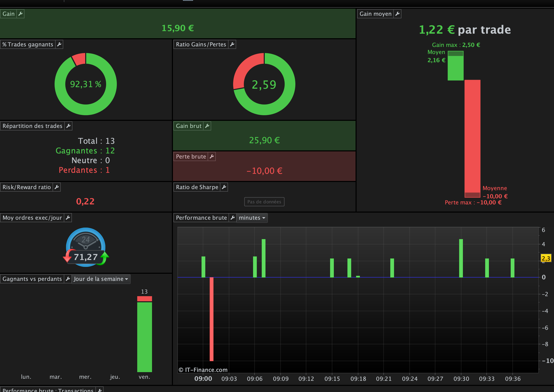The image size is (554, 392).
Task: Open Moy ordres exec/jour wrench settings
Action: coord(68,218)
